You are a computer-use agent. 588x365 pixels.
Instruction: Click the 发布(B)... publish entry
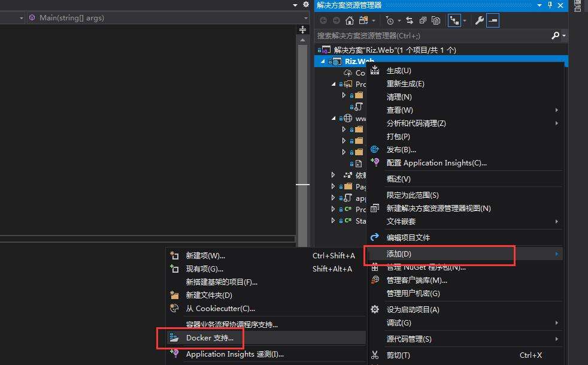(x=465, y=149)
